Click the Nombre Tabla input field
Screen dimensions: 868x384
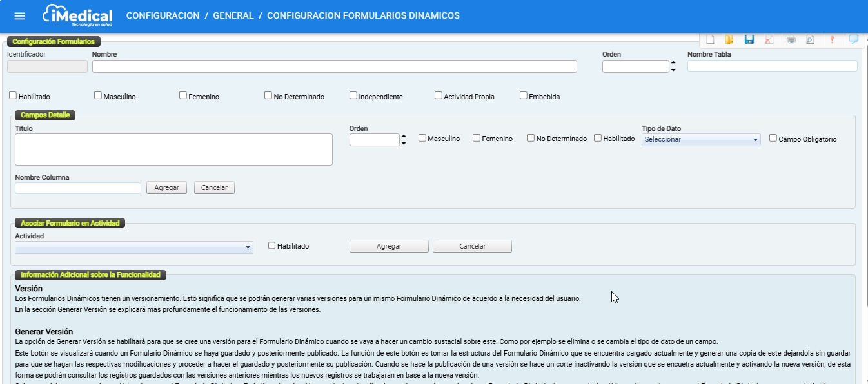[x=772, y=66]
